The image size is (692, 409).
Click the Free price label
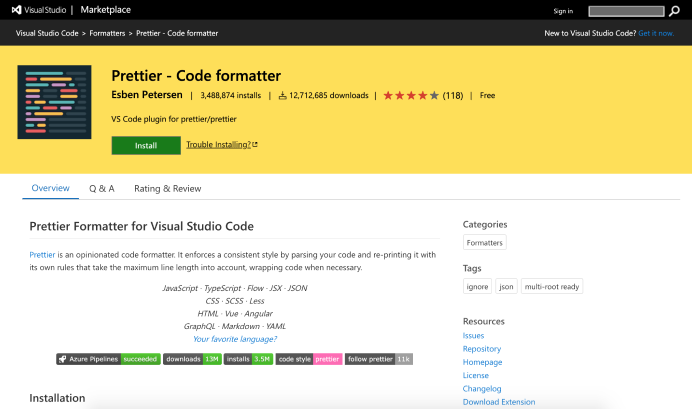(487, 95)
